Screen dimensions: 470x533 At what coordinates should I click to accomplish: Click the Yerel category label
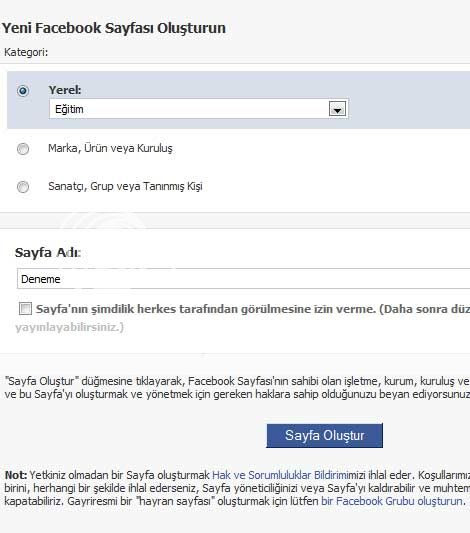(65, 90)
